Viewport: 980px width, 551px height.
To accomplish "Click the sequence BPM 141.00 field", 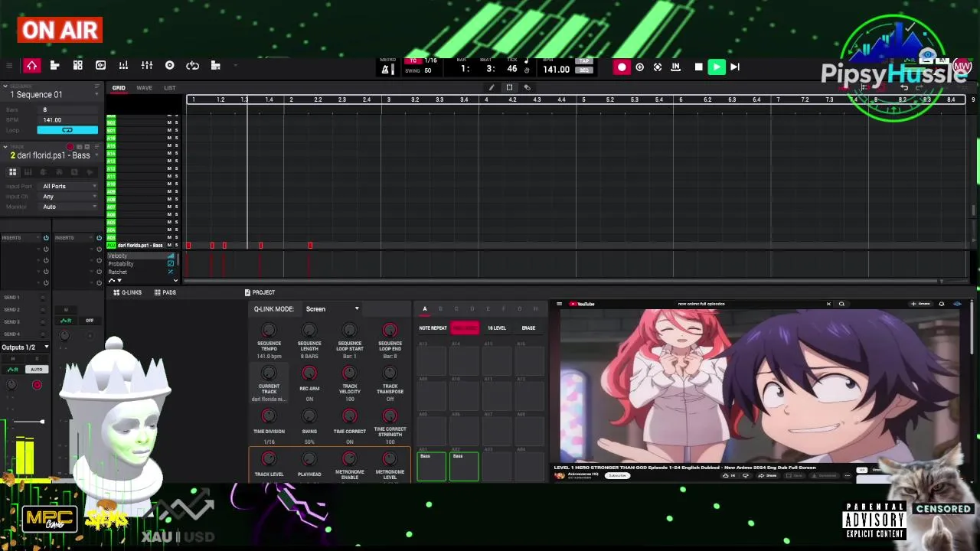I will tap(67, 120).
